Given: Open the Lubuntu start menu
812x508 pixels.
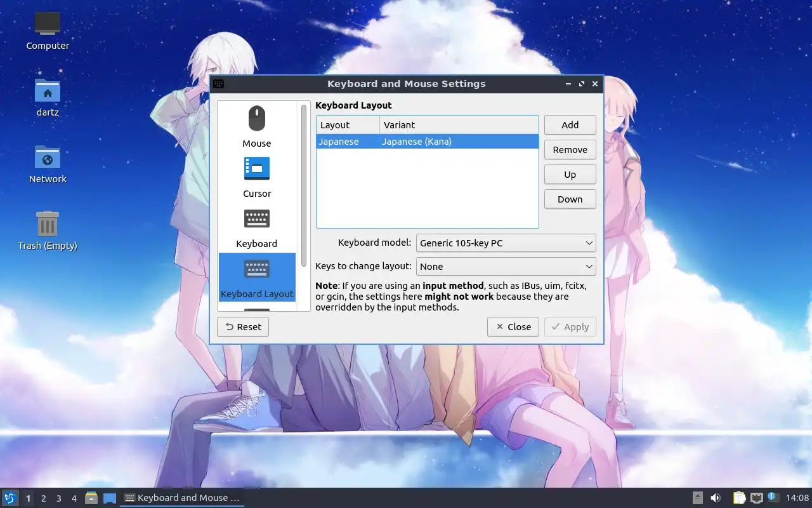Looking at the screenshot, I should coord(10,498).
